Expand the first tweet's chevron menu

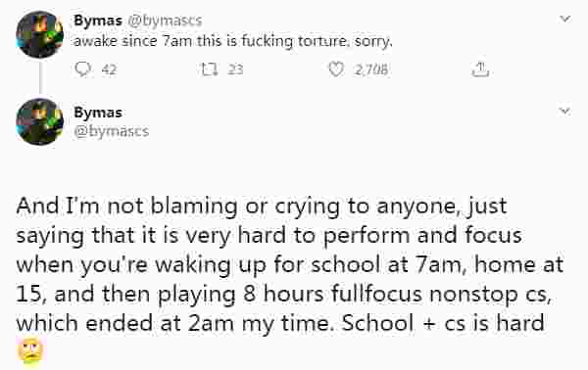click(565, 19)
